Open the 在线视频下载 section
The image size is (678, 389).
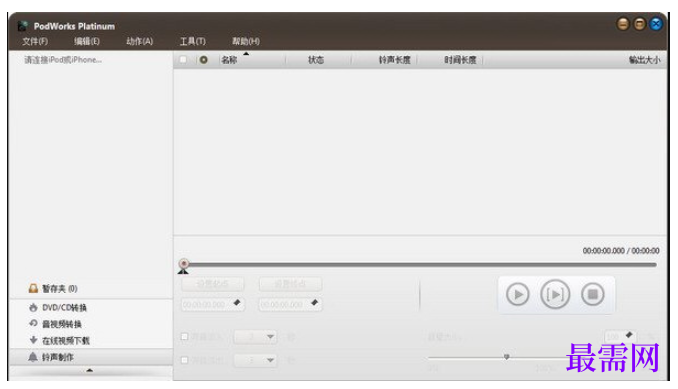tap(65, 341)
